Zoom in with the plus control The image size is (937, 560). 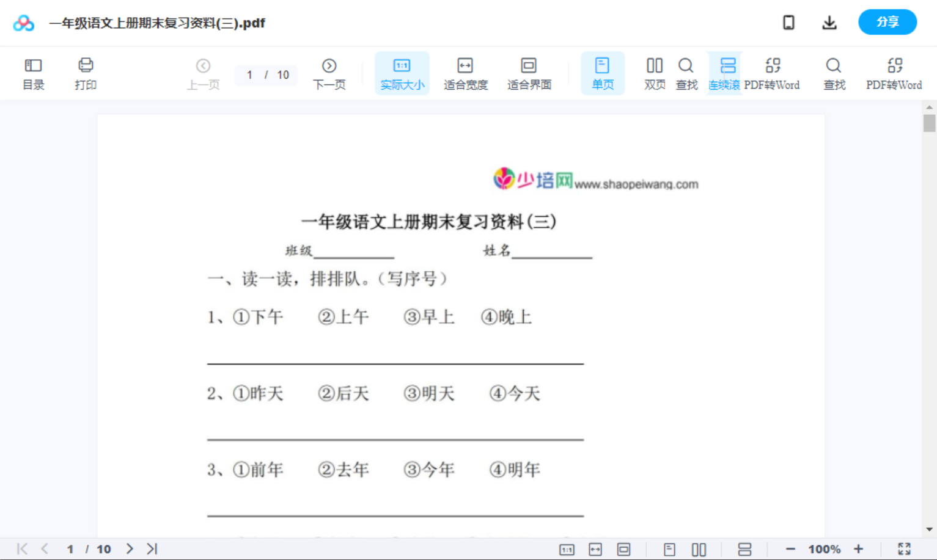858,548
